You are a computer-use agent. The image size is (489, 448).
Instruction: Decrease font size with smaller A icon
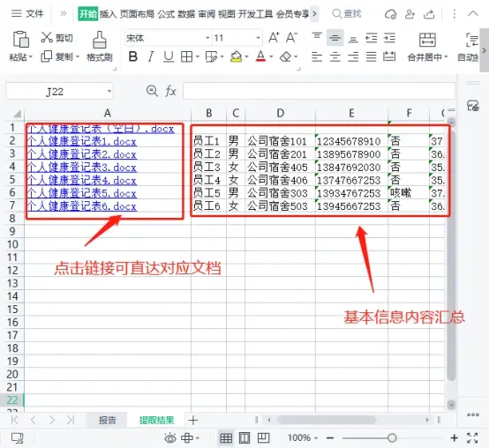pyautogui.click(x=291, y=38)
